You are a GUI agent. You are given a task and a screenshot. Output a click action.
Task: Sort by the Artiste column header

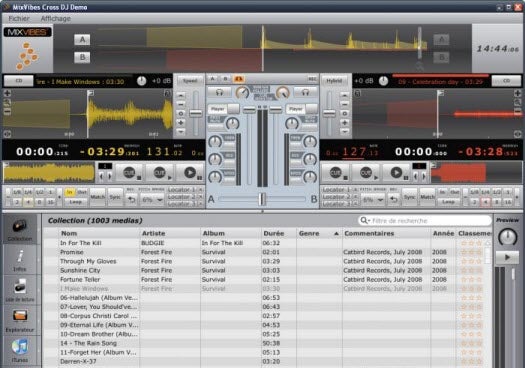tap(169, 233)
